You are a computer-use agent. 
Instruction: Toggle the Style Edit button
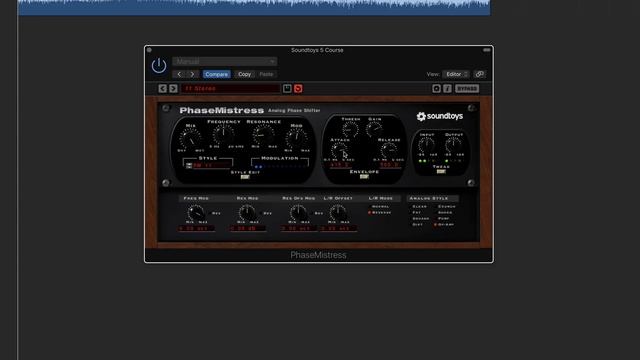point(245,177)
